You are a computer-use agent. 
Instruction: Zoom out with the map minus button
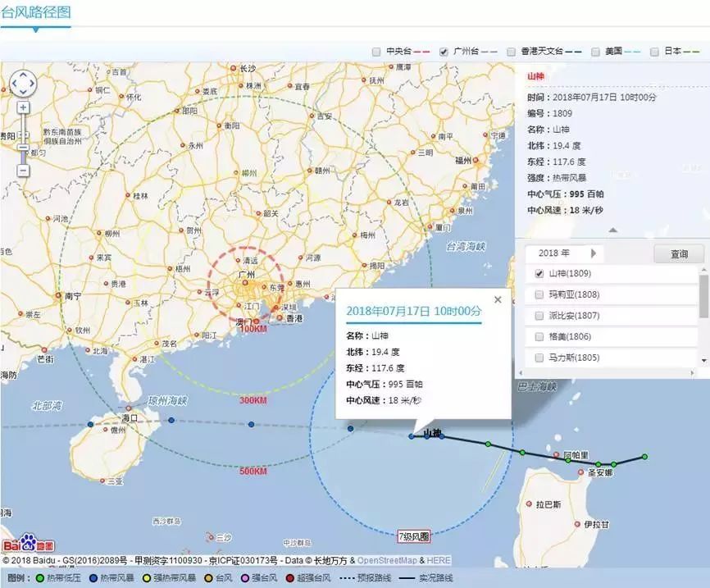click(23, 171)
